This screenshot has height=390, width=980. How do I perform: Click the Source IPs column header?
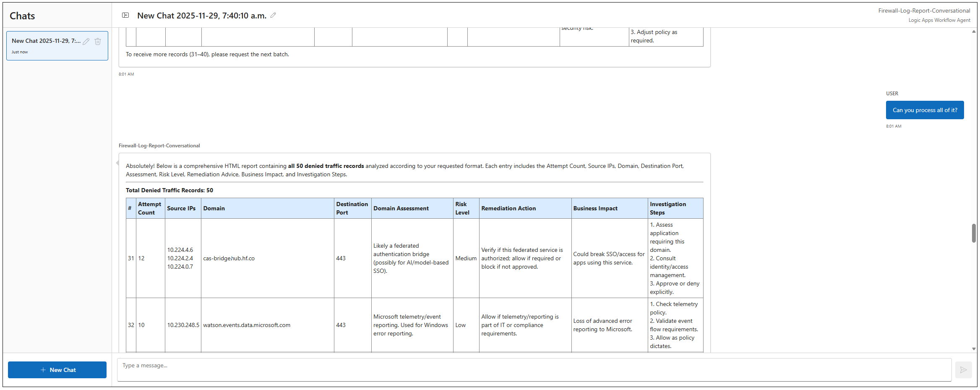tap(181, 209)
